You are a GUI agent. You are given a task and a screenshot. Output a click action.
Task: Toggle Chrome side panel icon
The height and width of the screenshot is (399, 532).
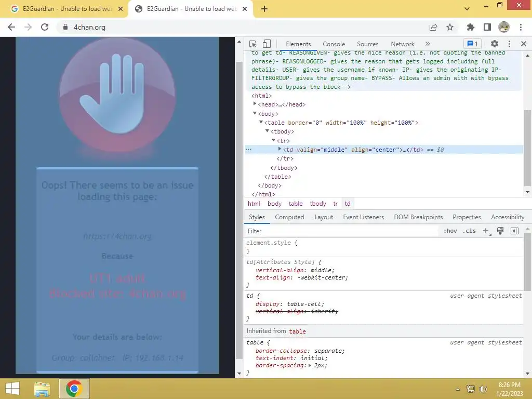point(487,27)
